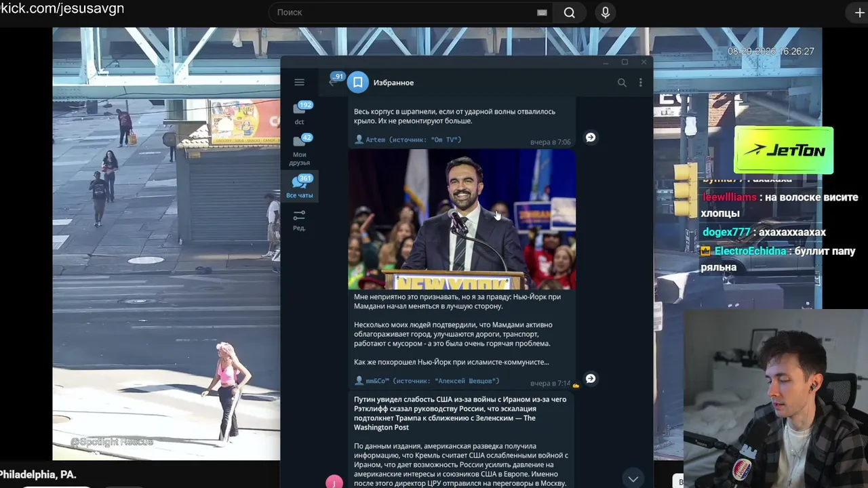Search within the Избранное chat
The width and height of the screenshot is (868, 488).
coord(622,83)
